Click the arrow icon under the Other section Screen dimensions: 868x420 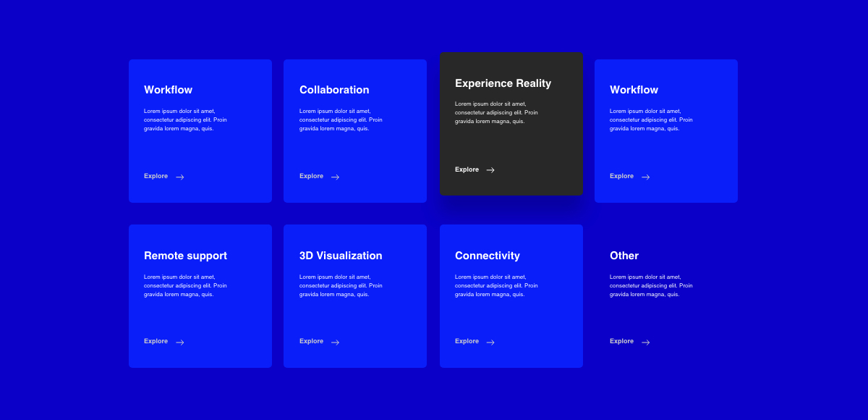coord(646,343)
